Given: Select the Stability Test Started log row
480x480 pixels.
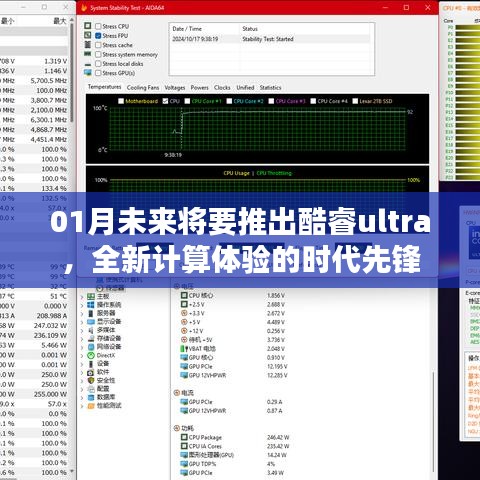Looking at the screenshot, I should coord(271,39).
